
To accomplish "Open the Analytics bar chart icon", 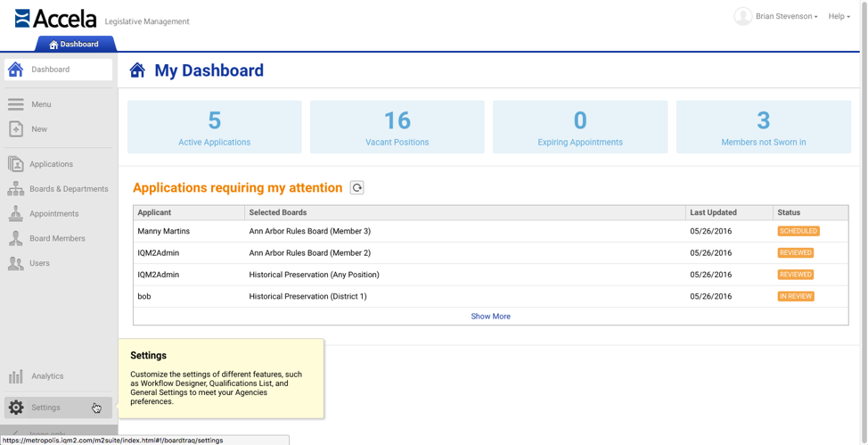I will (15, 377).
